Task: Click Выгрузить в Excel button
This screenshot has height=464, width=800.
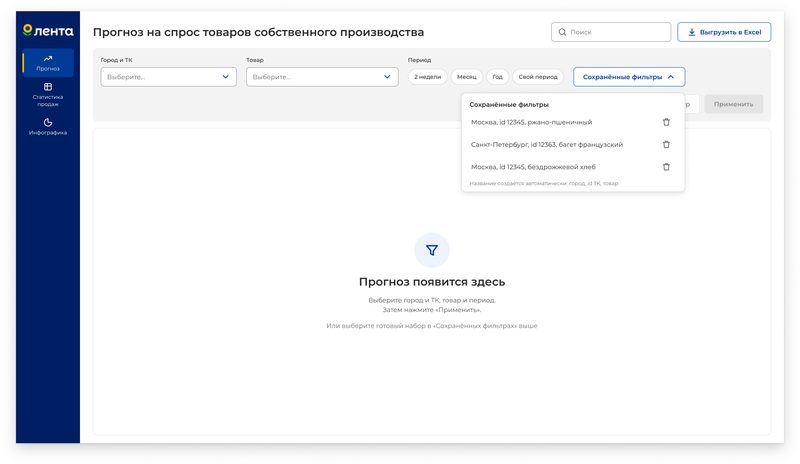Action: pyautogui.click(x=724, y=32)
